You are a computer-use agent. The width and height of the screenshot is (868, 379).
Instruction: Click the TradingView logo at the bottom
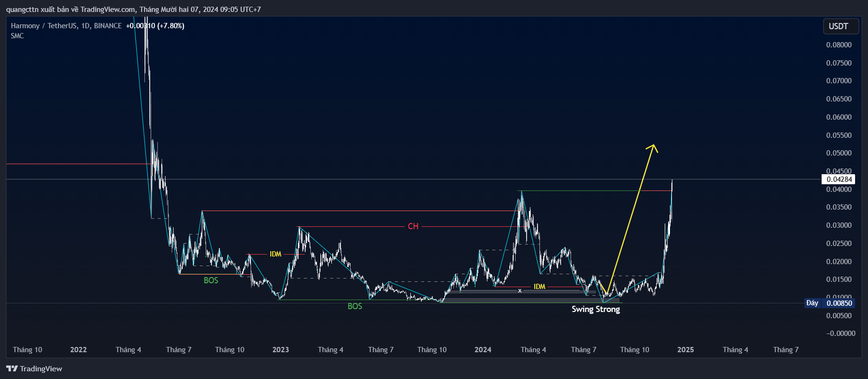coord(34,368)
